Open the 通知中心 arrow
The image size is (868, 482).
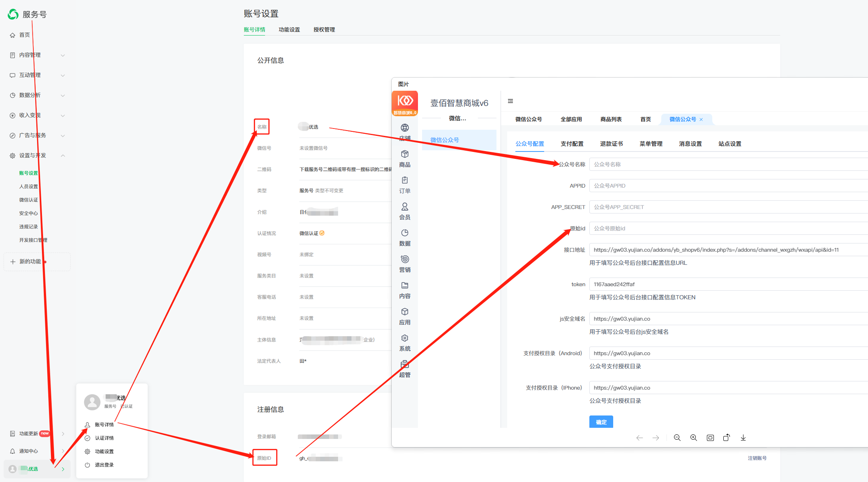click(x=63, y=451)
